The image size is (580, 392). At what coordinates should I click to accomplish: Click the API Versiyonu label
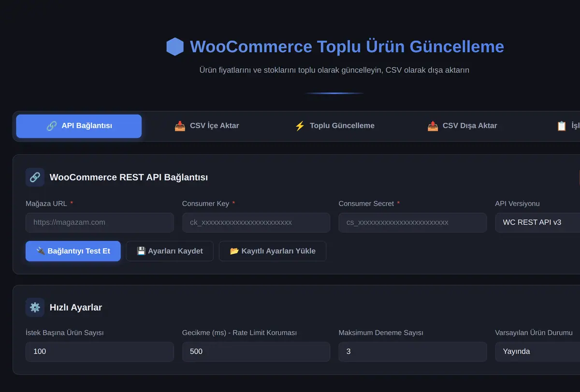tap(517, 203)
